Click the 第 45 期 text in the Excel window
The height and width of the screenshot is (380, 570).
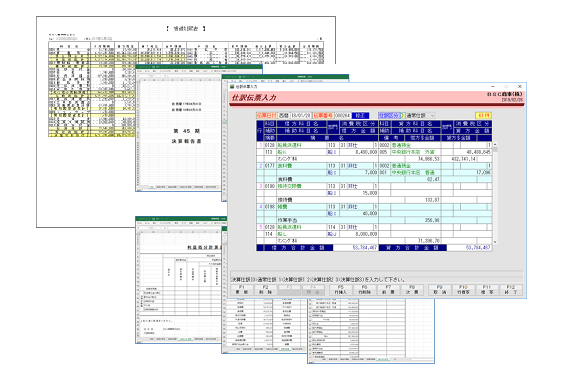click(186, 131)
